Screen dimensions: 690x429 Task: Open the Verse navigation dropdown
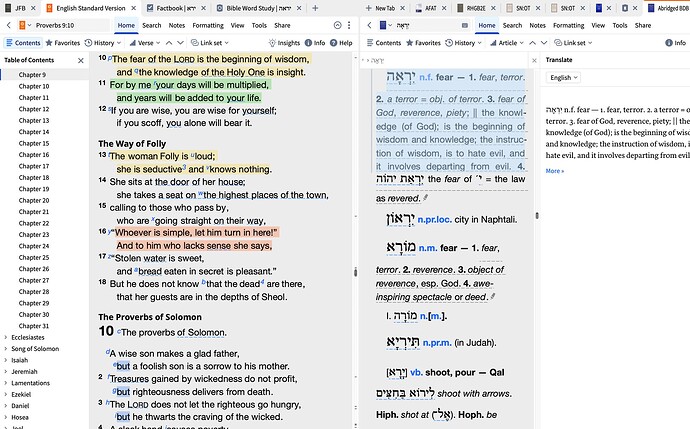[145, 43]
